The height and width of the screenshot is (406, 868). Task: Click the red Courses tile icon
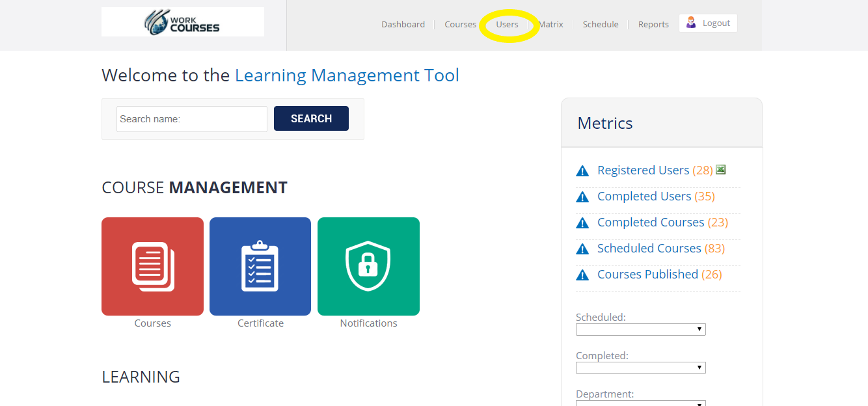point(152,266)
